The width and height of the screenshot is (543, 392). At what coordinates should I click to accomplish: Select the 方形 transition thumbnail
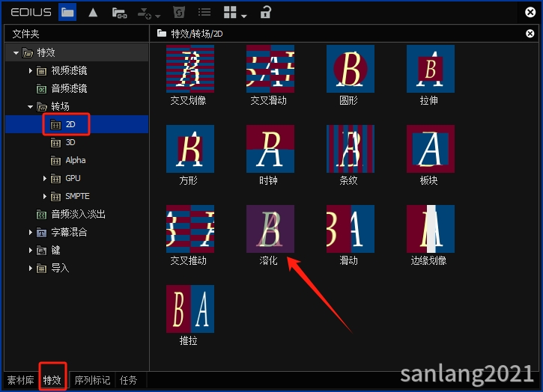point(189,149)
